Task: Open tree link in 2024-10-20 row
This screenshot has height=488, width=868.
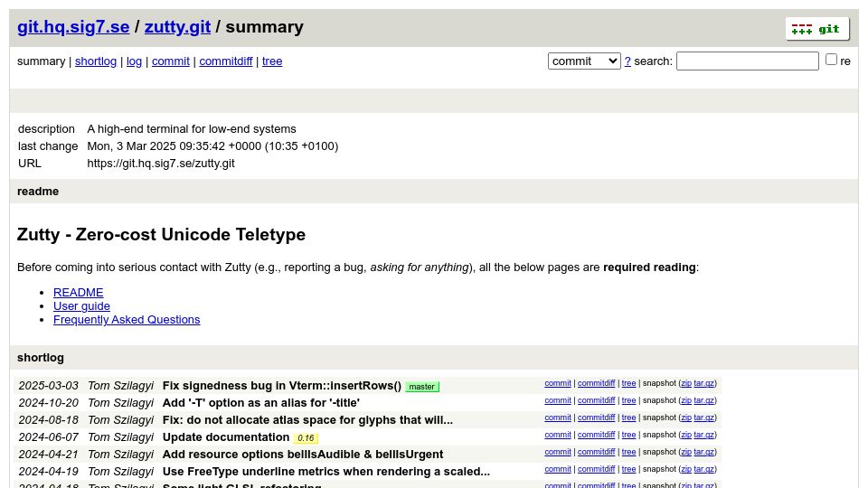Action: pyautogui.click(x=628, y=400)
